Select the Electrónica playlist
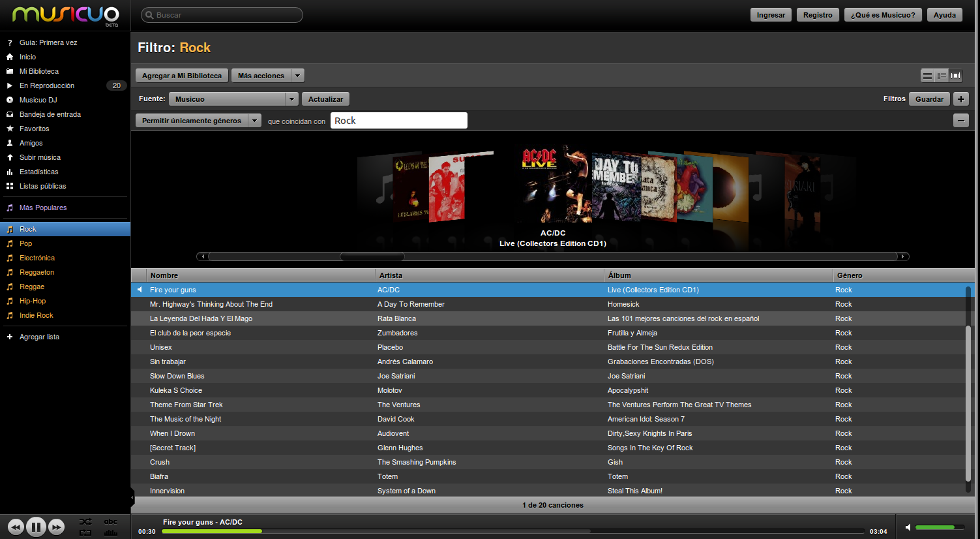Viewport: 980px width, 539px height. click(x=37, y=258)
